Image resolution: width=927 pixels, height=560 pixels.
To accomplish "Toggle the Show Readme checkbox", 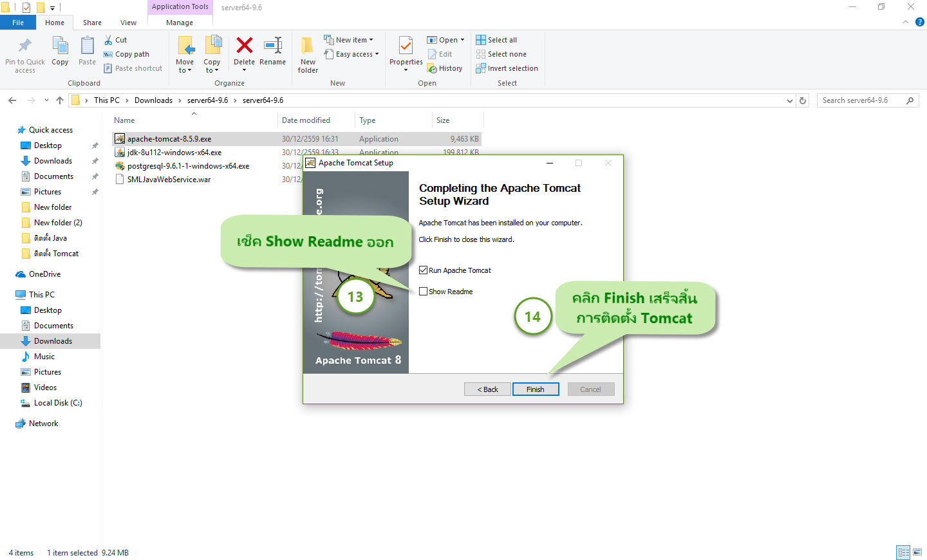I will 423,292.
